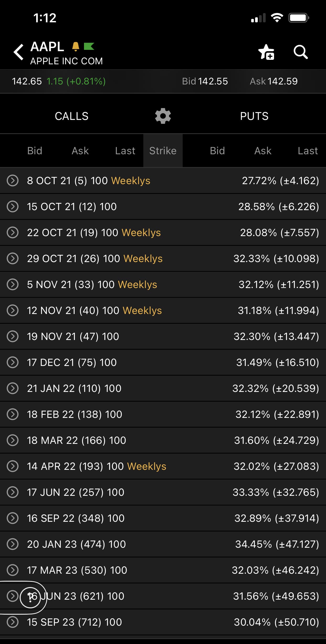Tap the green flag icon beside AAPL

tap(89, 46)
